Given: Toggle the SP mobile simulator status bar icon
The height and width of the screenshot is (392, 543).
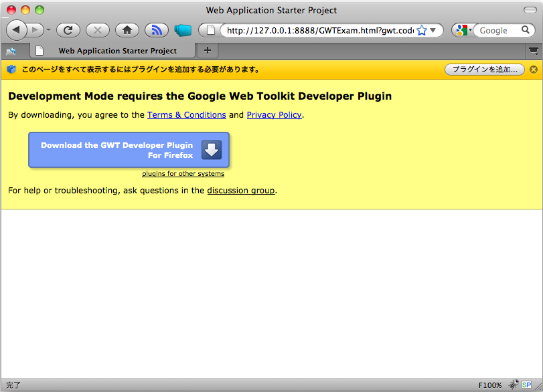Looking at the screenshot, I should tap(527, 385).
